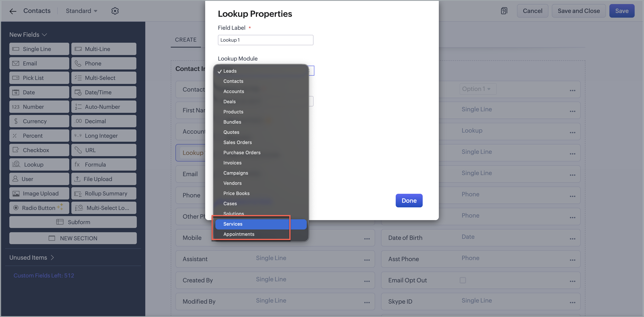
Task: Open the Standard layout dropdown
Action: click(x=82, y=11)
